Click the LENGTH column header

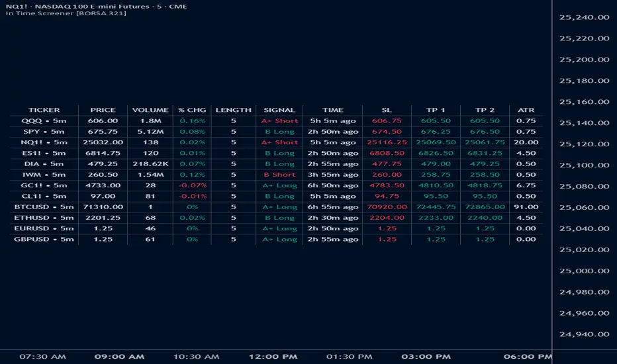[x=233, y=110]
